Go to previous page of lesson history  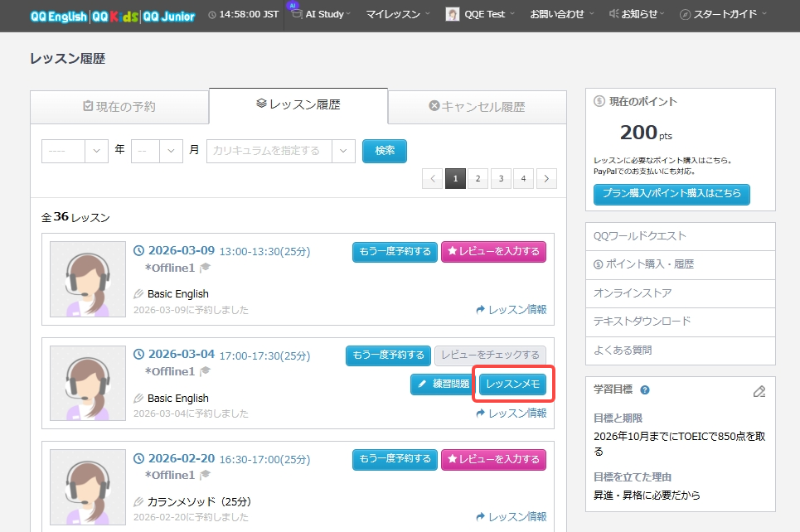pyautogui.click(x=432, y=178)
